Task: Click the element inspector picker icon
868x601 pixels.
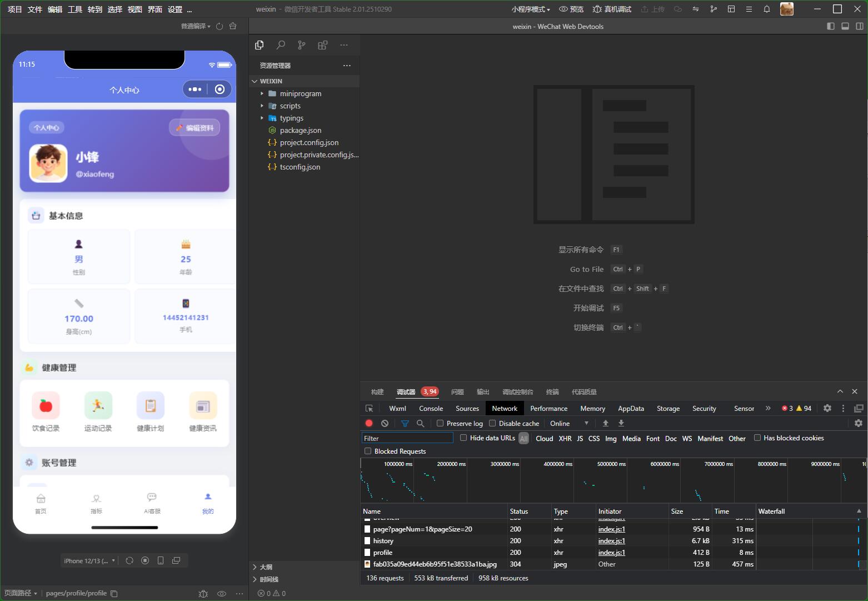Action: (x=369, y=408)
